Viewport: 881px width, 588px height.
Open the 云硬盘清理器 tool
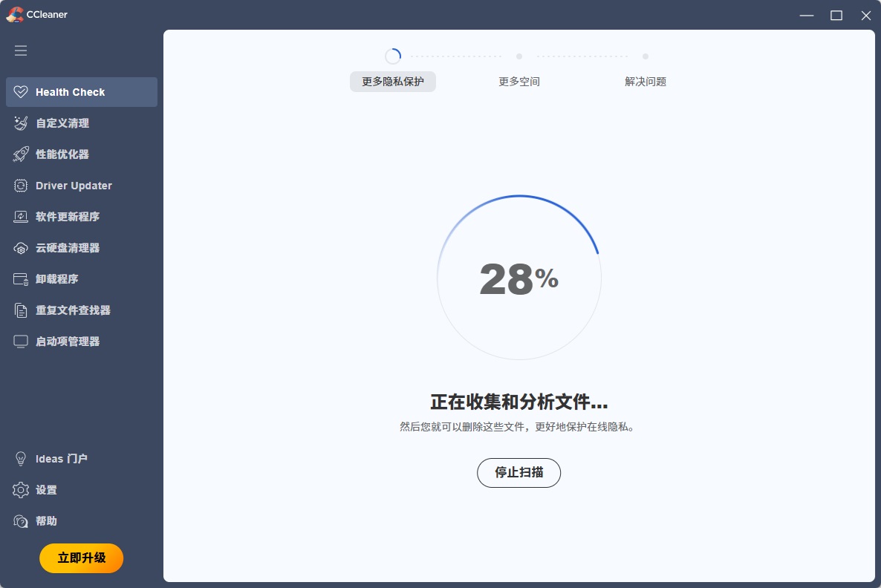(21, 248)
